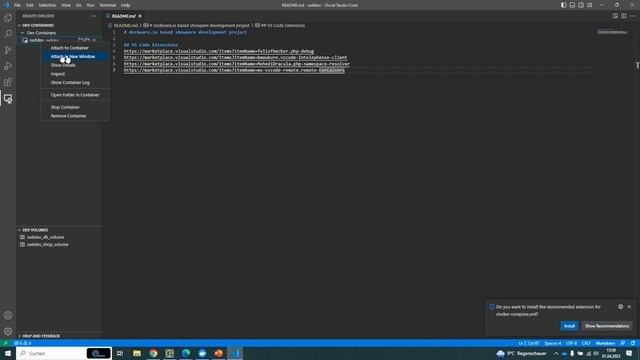Image resolution: width=640 pixels, height=360 pixels.
Task: Toggle primary side bar layout icon
Action: coord(563,5)
